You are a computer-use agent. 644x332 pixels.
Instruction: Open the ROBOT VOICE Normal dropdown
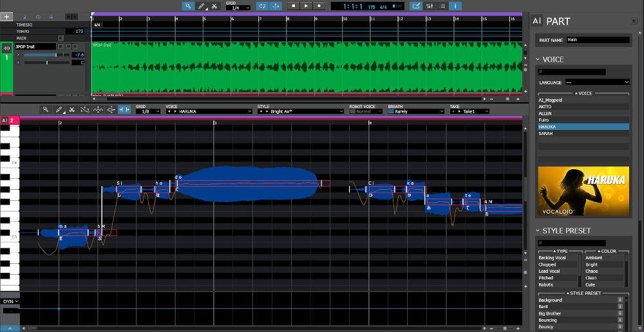(x=366, y=111)
